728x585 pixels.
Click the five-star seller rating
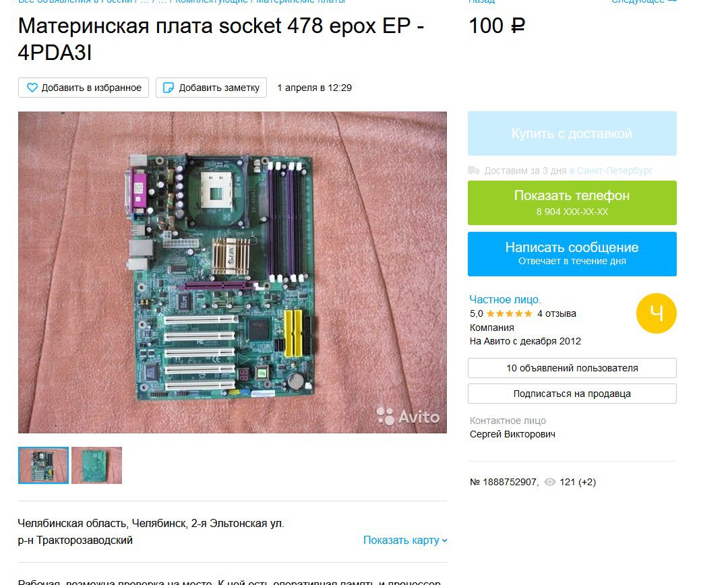coord(510,314)
